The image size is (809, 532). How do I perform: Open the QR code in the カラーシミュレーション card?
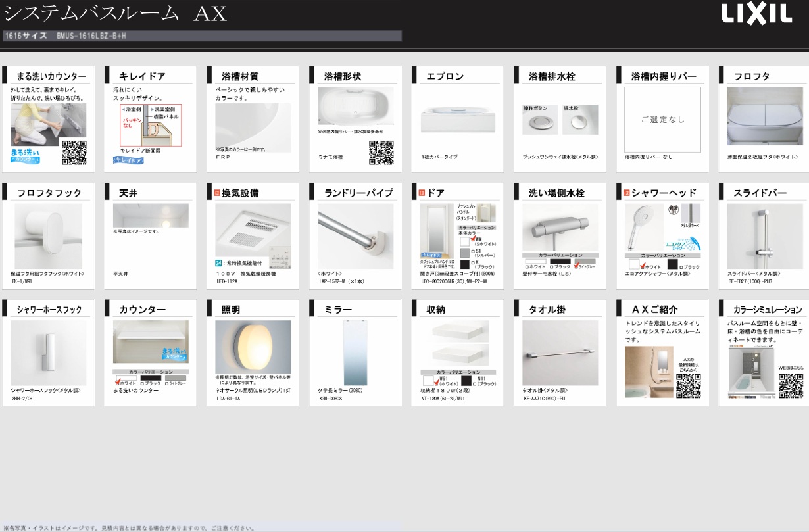[x=791, y=386]
